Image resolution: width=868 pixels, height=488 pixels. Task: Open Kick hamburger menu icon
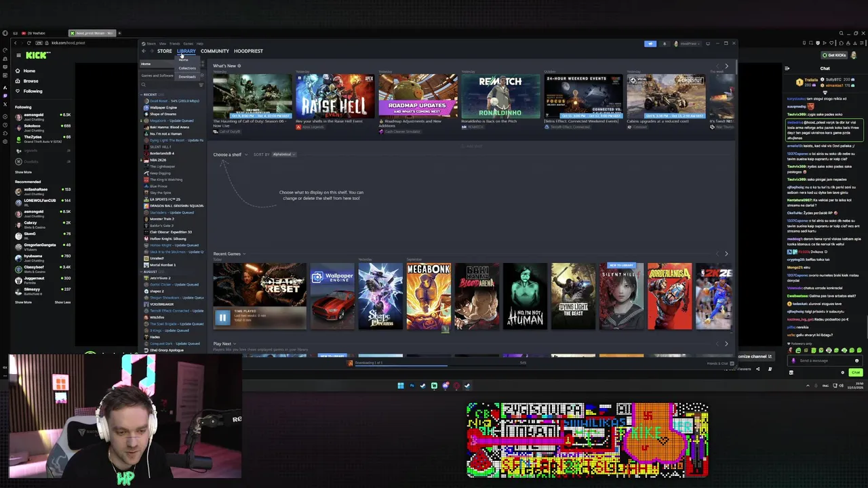[18, 55]
